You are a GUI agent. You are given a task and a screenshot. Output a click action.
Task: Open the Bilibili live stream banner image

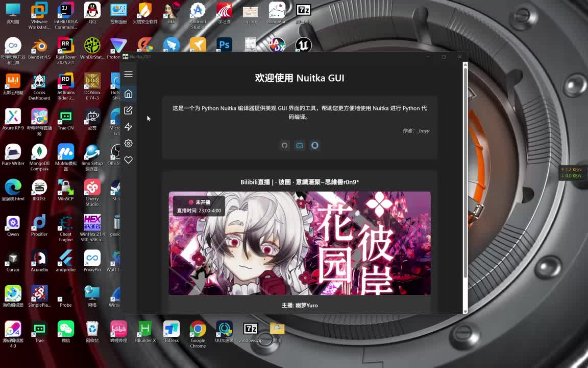(300, 243)
